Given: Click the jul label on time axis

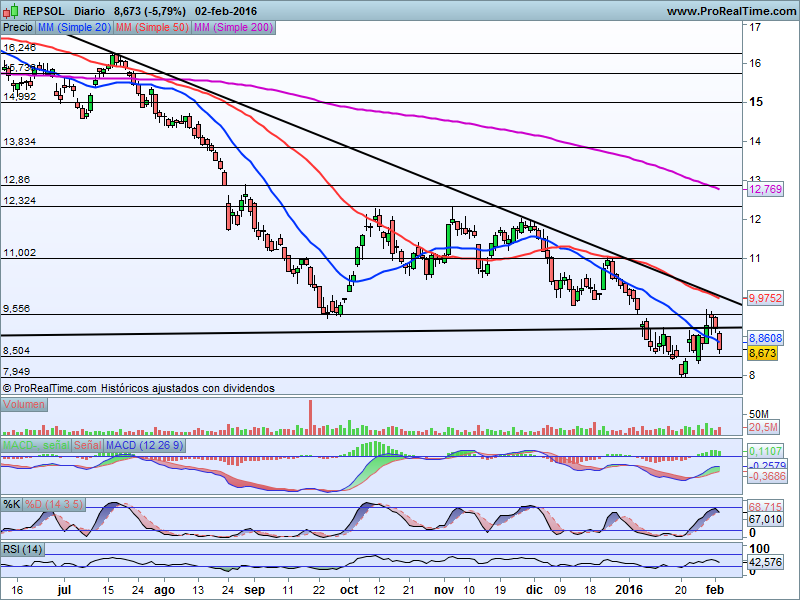Looking at the screenshot, I should point(64,590).
